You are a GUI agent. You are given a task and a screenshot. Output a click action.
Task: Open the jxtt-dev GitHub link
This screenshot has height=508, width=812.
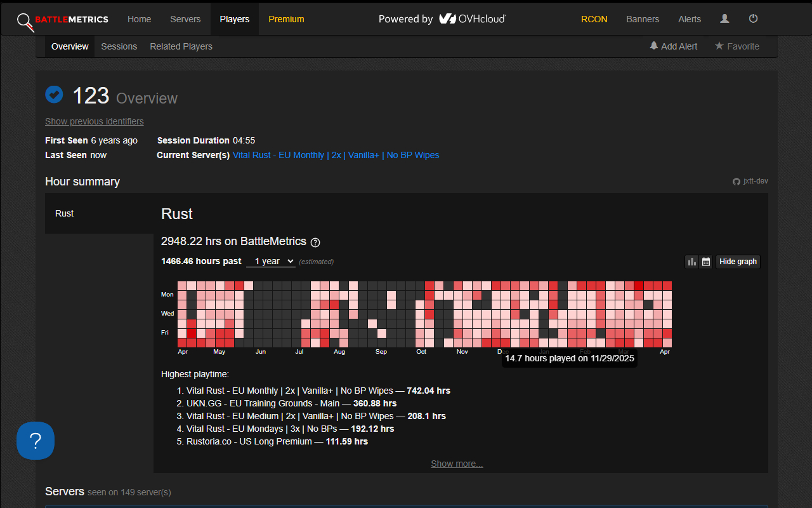coord(750,181)
